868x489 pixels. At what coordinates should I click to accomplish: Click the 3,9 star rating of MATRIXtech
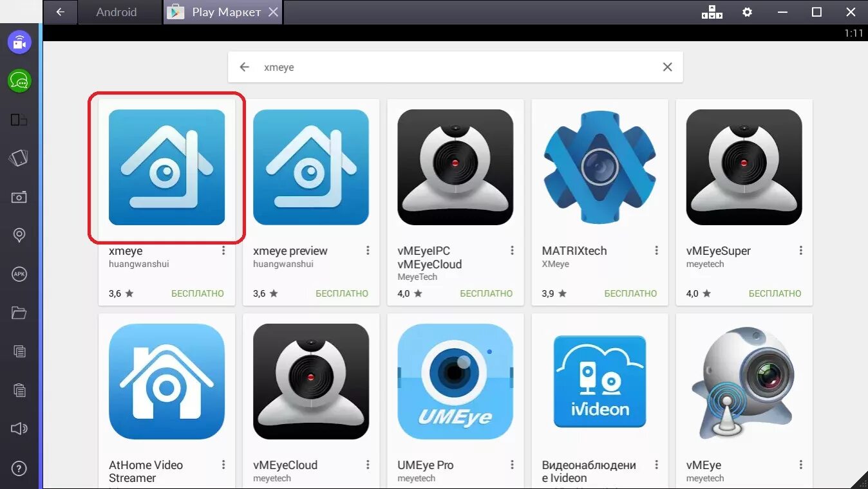tap(554, 293)
